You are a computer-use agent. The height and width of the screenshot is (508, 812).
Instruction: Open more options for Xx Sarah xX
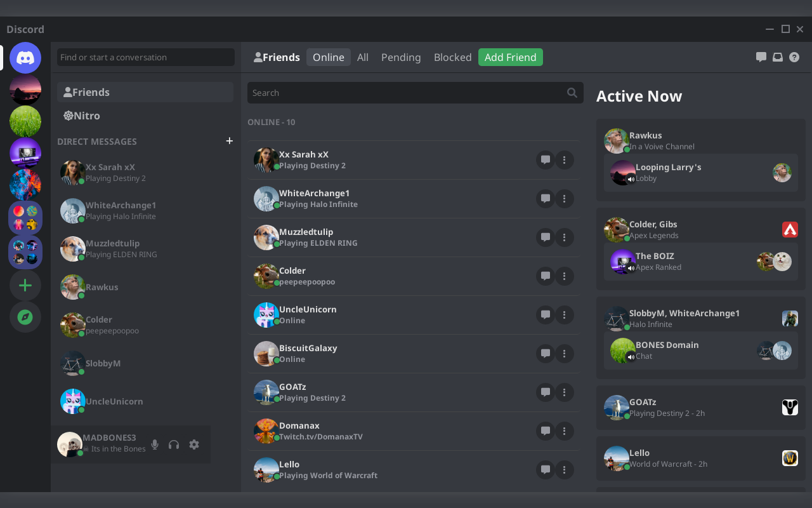tap(565, 160)
